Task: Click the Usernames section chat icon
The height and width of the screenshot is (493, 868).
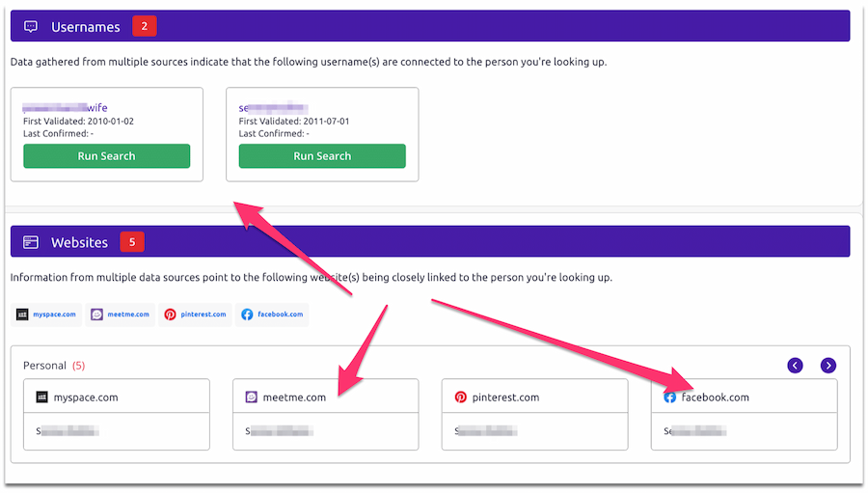Action: tap(31, 26)
